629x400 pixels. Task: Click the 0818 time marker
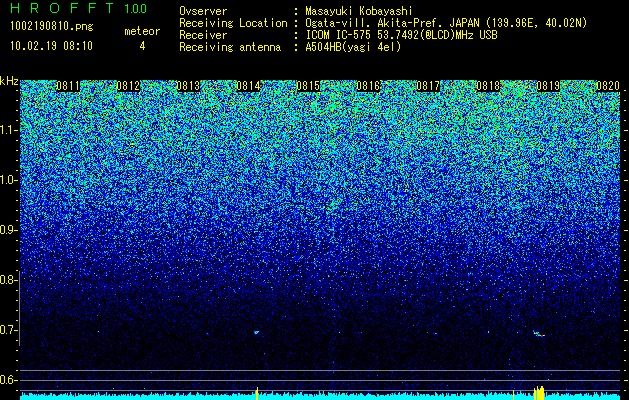click(488, 86)
